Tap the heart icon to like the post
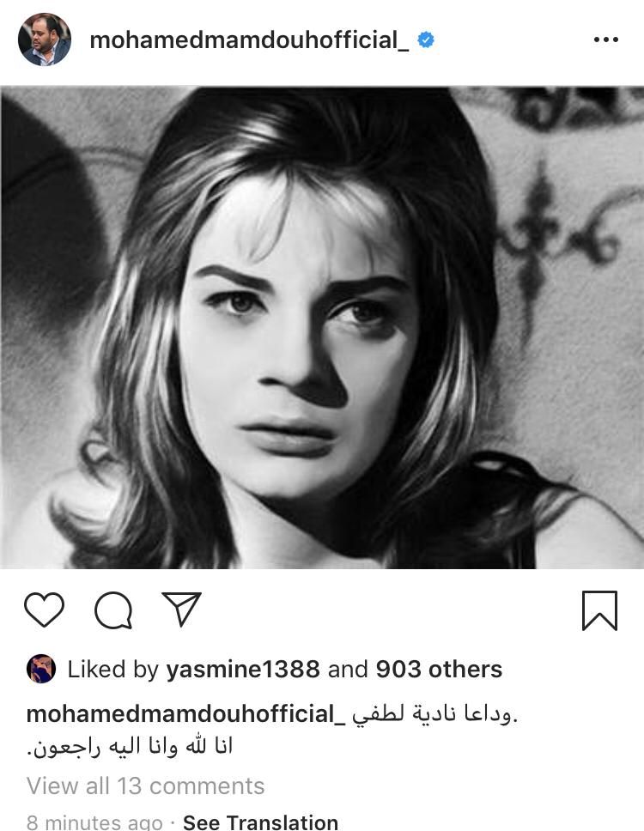Screen dimensions: 644x831 [x=45, y=610]
